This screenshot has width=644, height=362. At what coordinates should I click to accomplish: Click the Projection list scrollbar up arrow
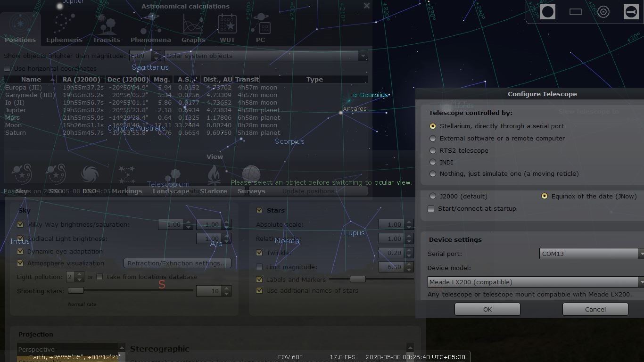(122, 347)
